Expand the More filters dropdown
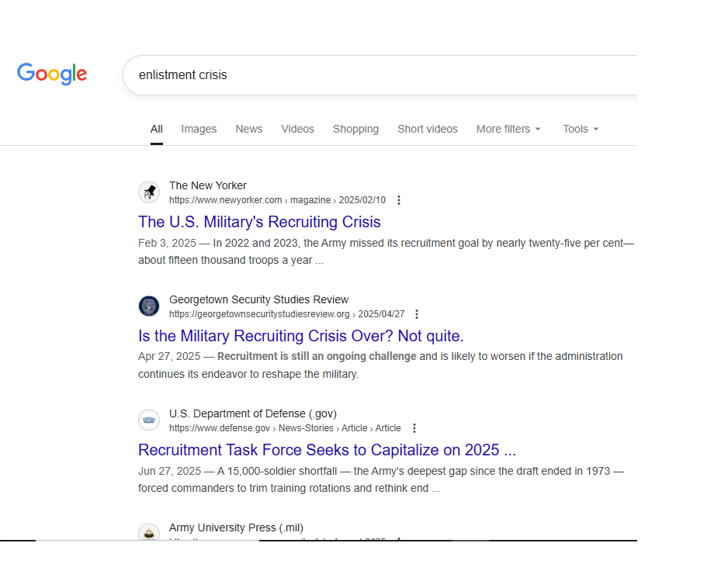This screenshot has width=728, height=588. [x=508, y=129]
